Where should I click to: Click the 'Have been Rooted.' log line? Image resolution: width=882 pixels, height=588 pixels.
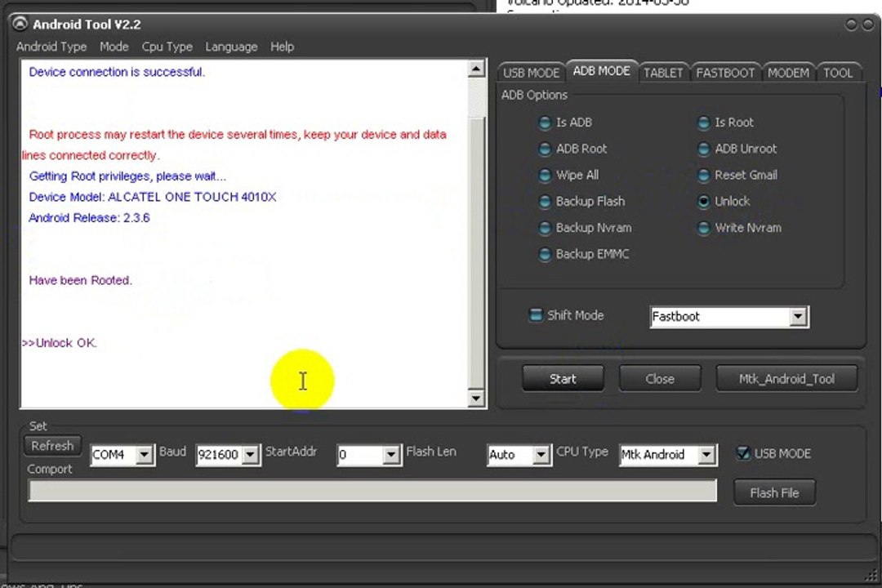click(80, 280)
